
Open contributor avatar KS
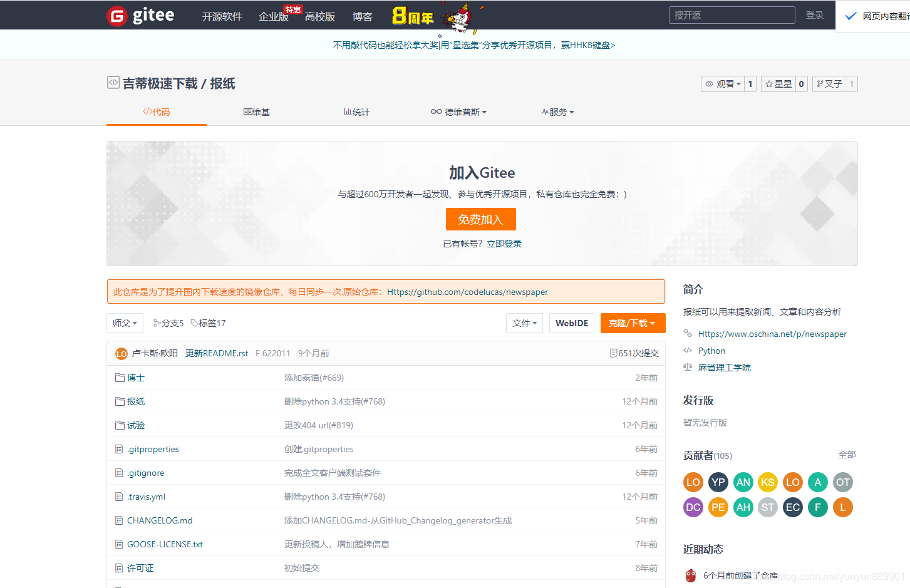click(x=768, y=482)
